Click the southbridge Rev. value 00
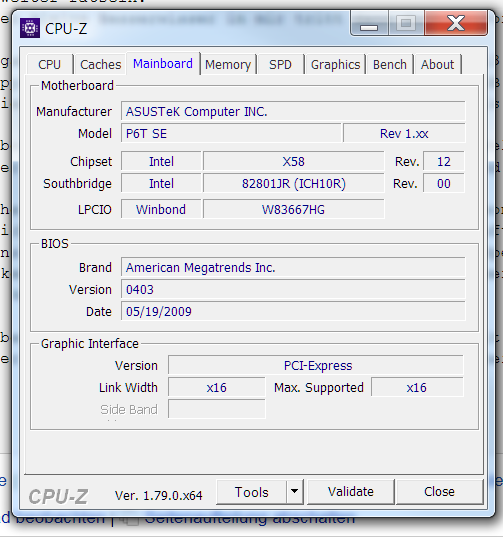This screenshot has width=503, height=537. pyautogui.click(x=444, y=183)
